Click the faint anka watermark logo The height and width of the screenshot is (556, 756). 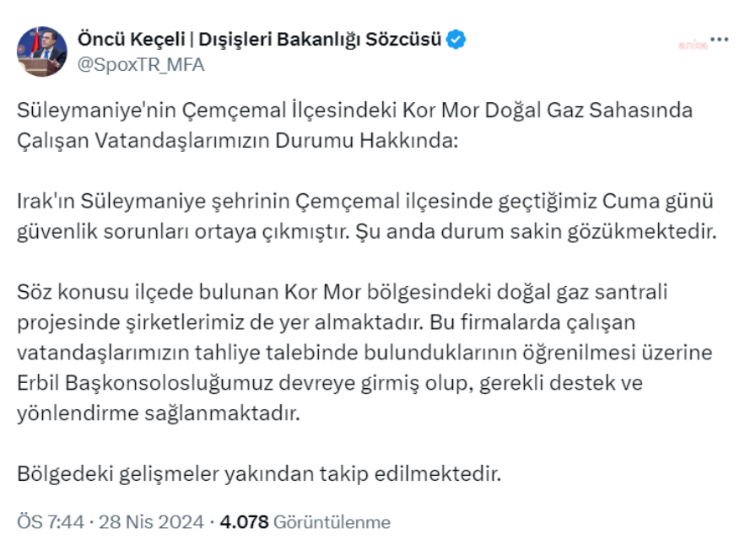(x=693, y=46)
